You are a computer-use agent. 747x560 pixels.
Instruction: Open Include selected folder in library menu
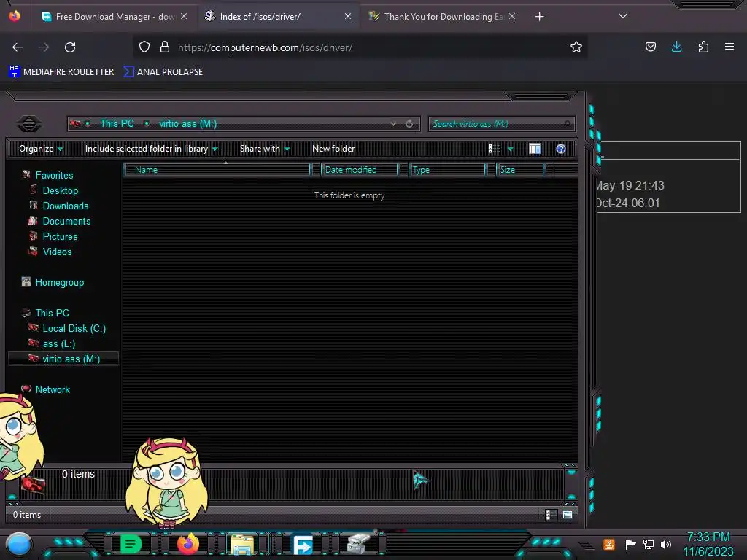click(x=152, y=149)
